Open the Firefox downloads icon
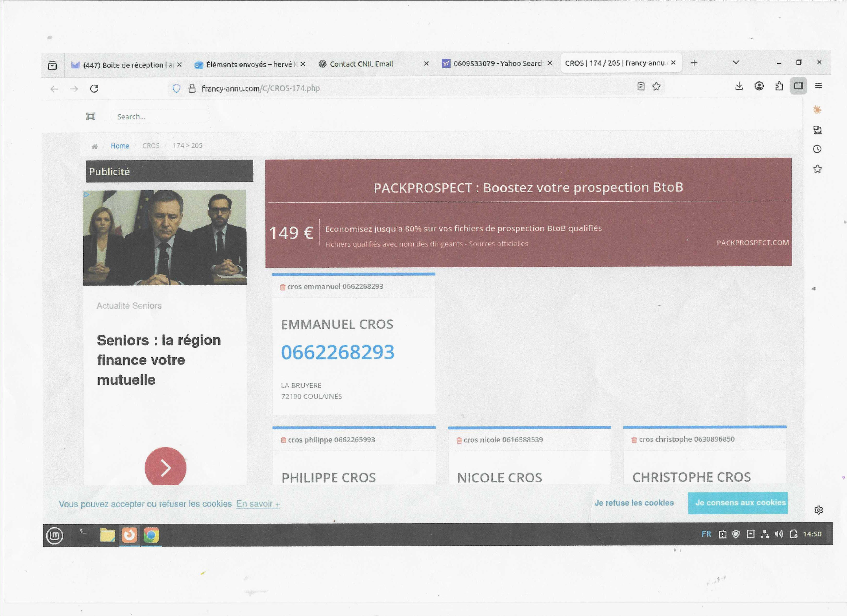The image size is (847, 616). pyautogui.click(x=739, y=86)
